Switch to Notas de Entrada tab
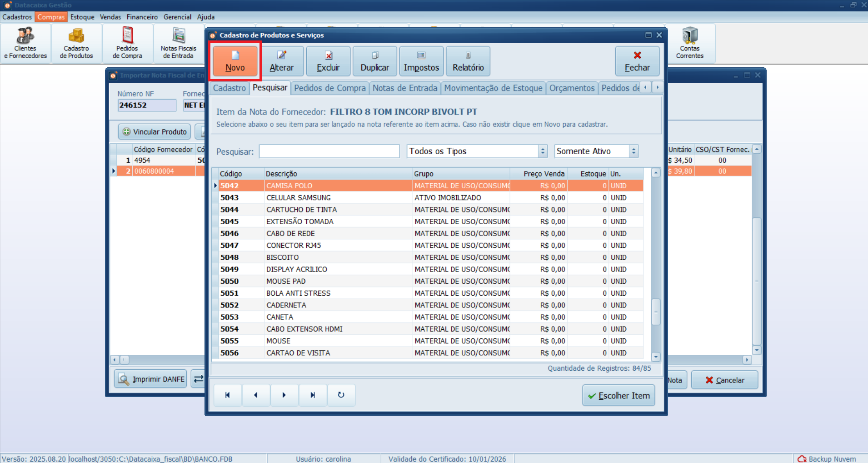868x463 pixels. pos(405,88)
